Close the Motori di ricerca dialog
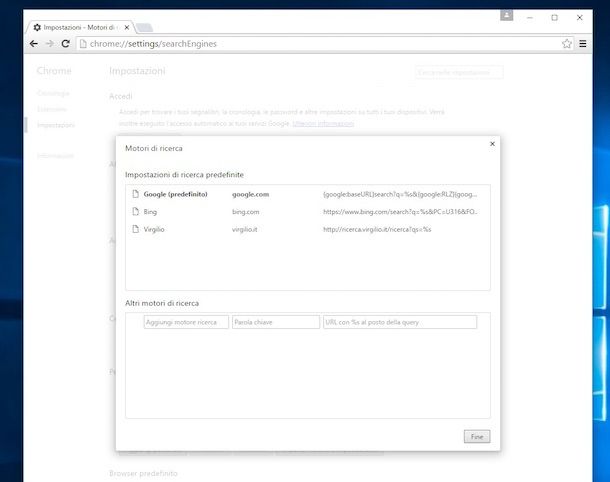Screen dimensions: 610x482 coord(492,144)
